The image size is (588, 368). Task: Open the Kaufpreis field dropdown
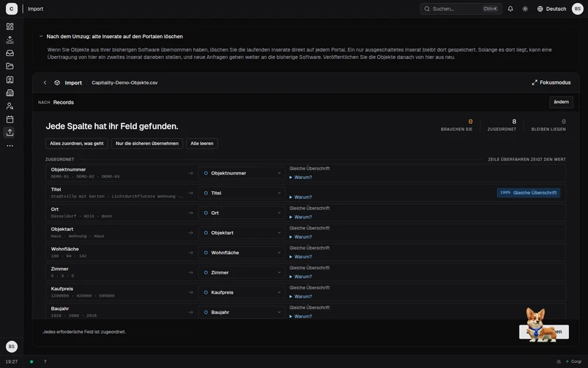(x=242, y=292)
